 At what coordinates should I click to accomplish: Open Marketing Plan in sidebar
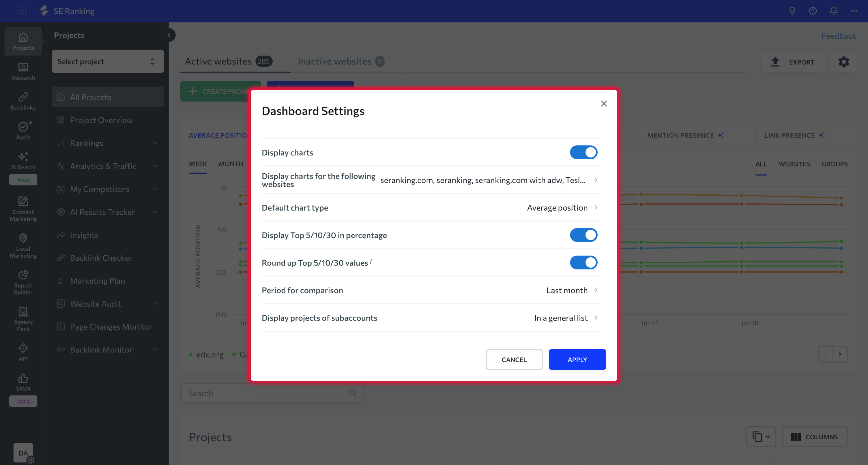tap(108, 281)
